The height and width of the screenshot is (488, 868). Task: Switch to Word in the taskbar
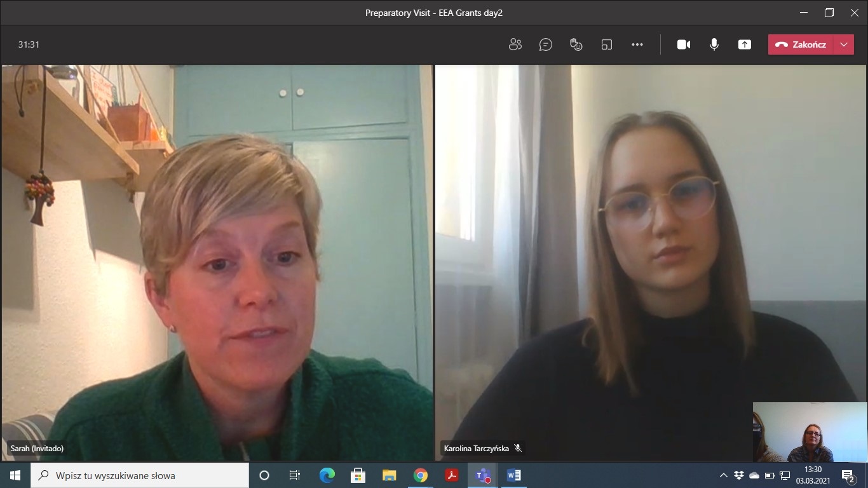[514, 475]
